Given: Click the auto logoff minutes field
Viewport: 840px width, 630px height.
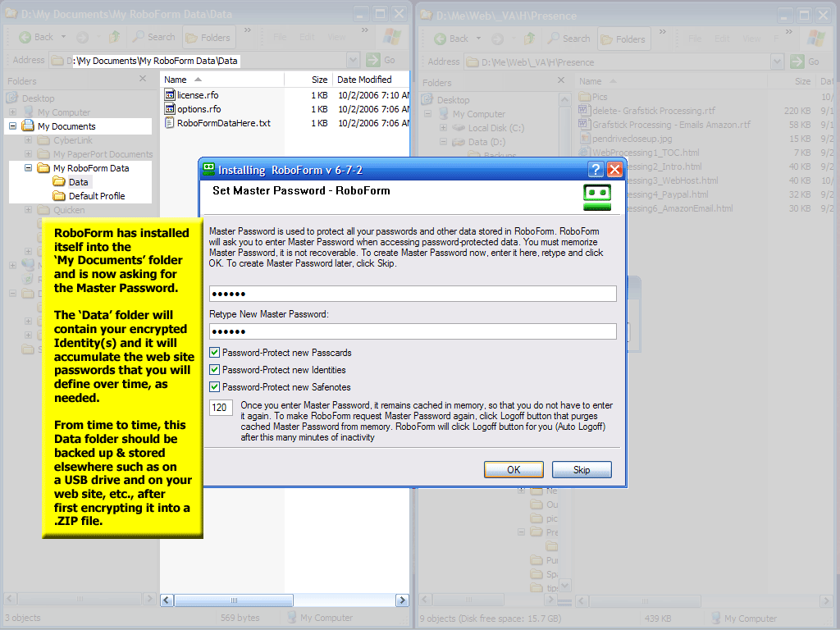Looking at the screenshot, I should point(220,408).
